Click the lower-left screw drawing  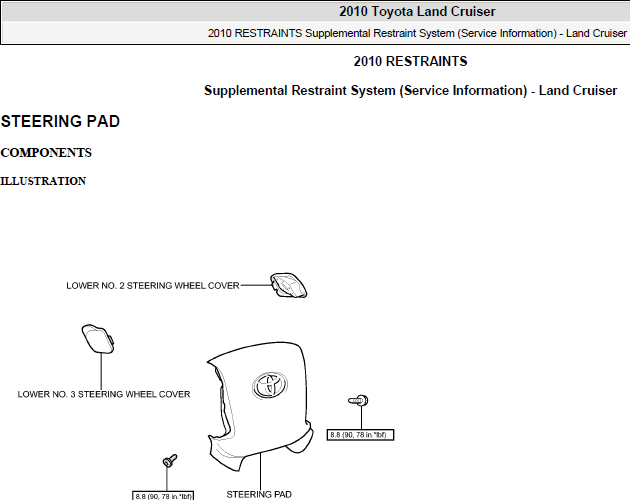pos(170,461)
